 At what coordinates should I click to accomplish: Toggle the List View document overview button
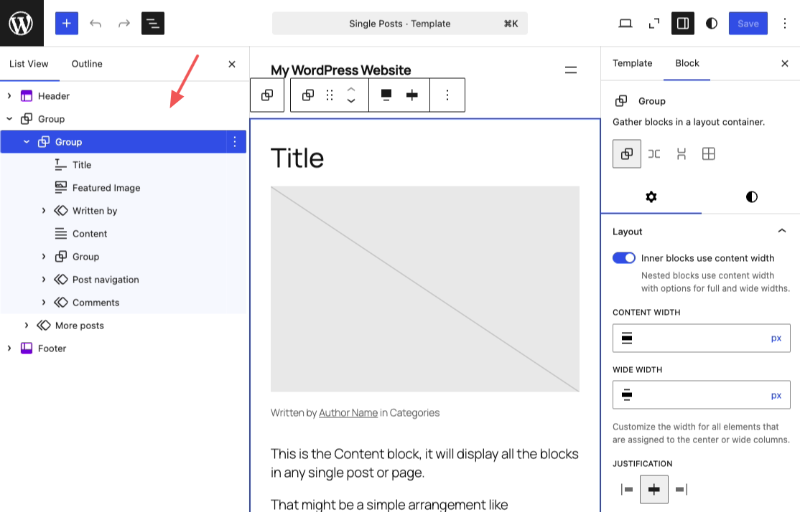click(153, 23)
